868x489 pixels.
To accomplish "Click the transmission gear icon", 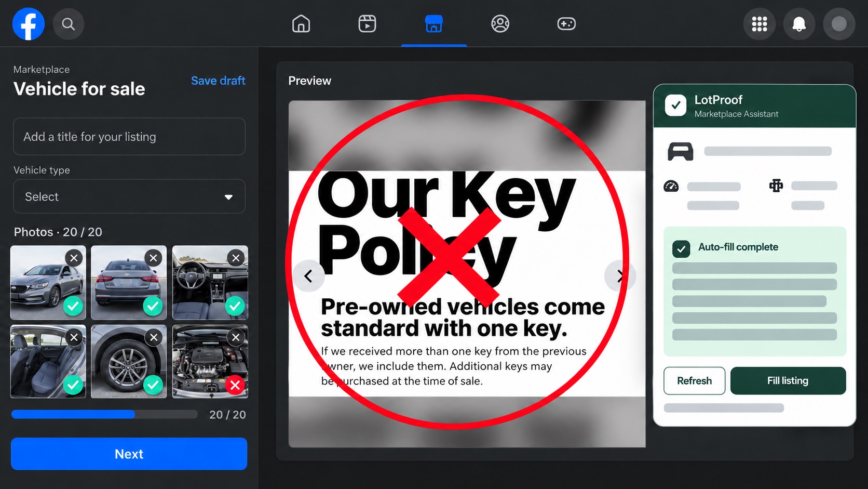I will click(x=776, y=186).
